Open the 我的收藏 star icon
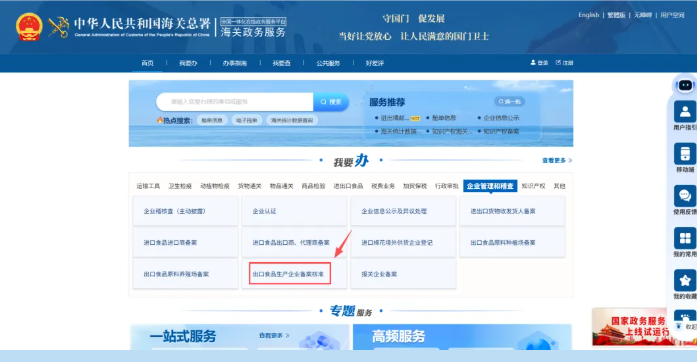 (685, 281)
